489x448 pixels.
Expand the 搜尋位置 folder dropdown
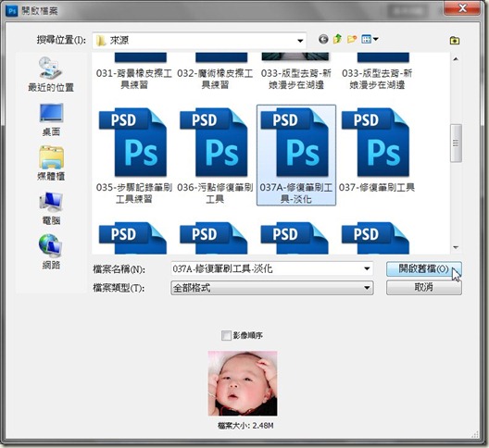[x=300, y=41]
